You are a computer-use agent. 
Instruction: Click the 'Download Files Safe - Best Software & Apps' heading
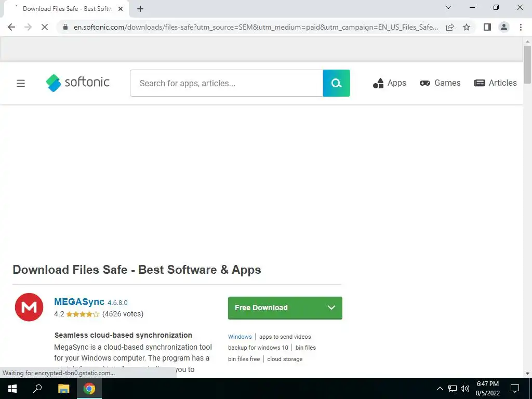pyautogui.click(x=137, y=270)
